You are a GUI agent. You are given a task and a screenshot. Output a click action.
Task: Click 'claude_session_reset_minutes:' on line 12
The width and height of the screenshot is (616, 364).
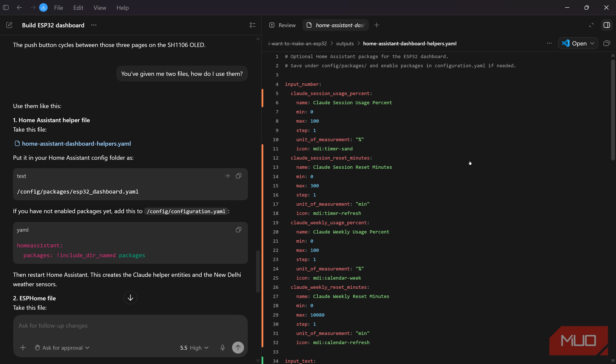pos(331,158)
